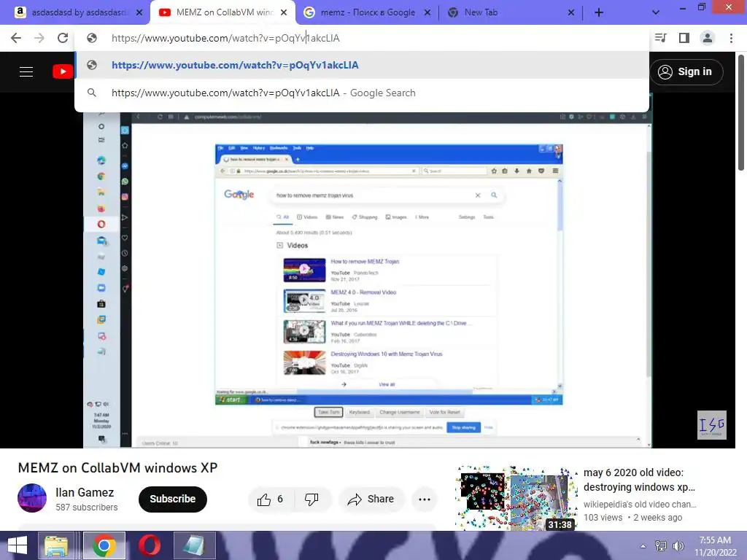Open the Ilan Gamez channel avatar
This screenshot has height=560, width=747.
tap(32, 498)
